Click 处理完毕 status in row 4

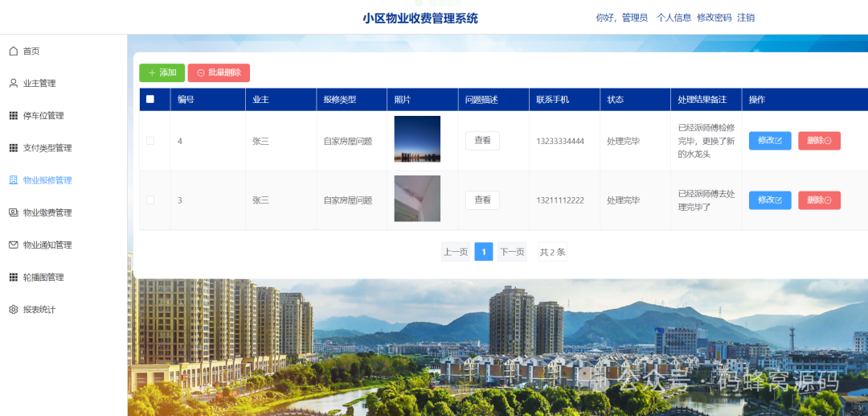[624, 142]
